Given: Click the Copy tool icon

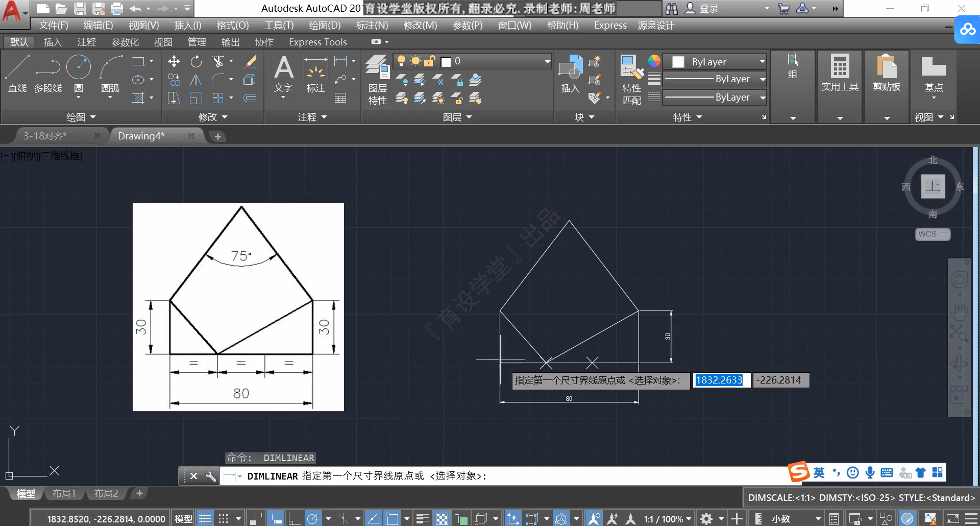Looking at the screenshot, I should coord(174,80).
